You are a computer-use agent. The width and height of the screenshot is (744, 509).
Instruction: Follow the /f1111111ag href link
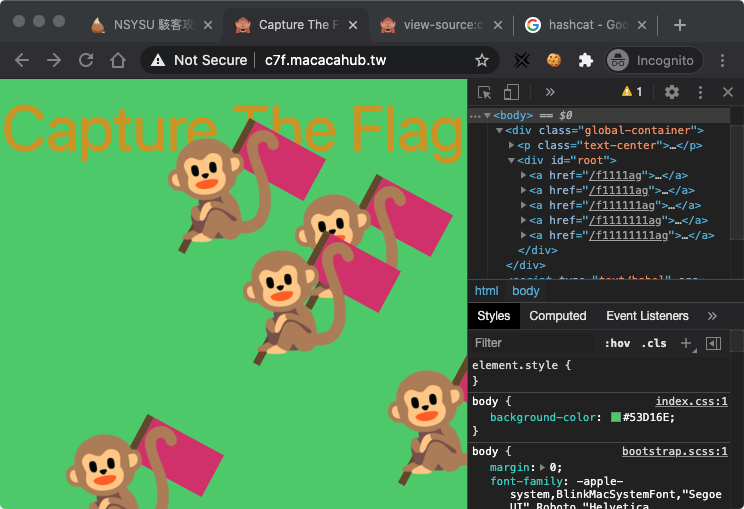click(x=625, y=221)
